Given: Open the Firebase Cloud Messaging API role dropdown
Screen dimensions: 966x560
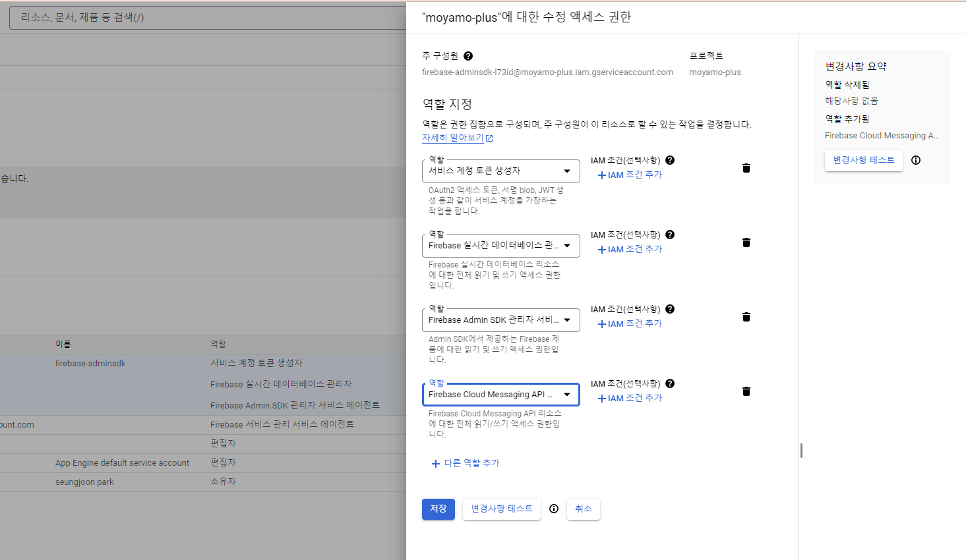Looking at the screenshot, I should 501,395.
